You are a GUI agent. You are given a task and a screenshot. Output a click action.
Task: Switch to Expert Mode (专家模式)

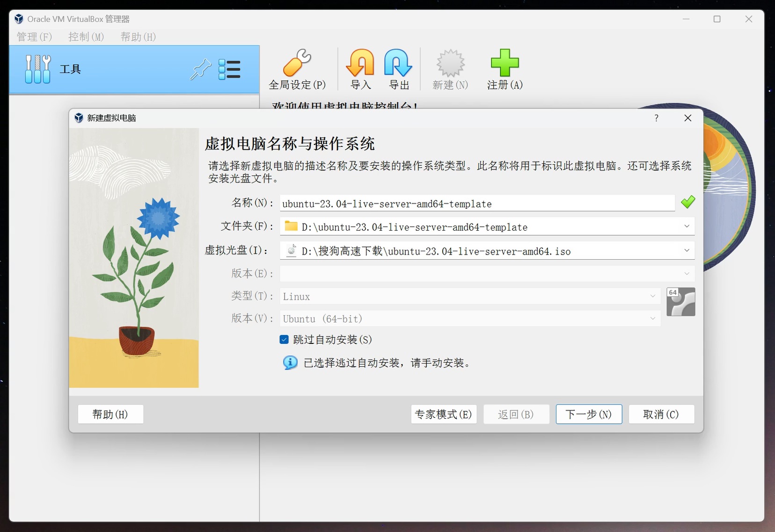(444, 414)
